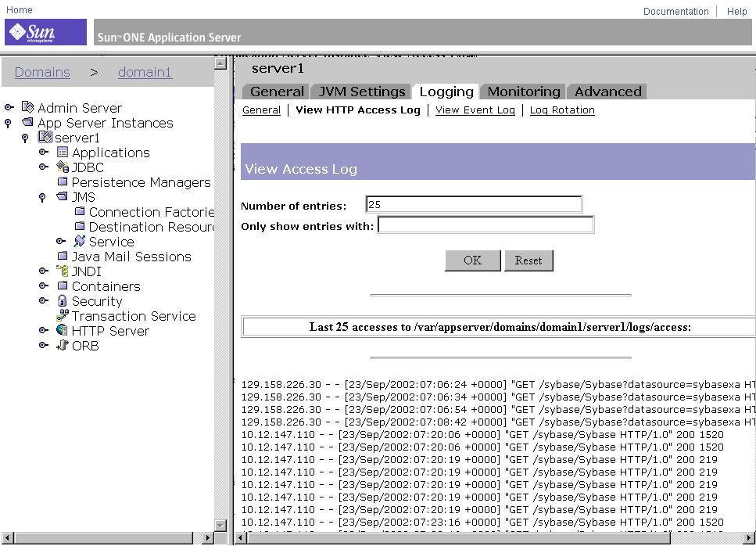The width and height of the screenshot is (756, 546).
Task: Click View HTTP Access Log label
Action: (358, 110)
